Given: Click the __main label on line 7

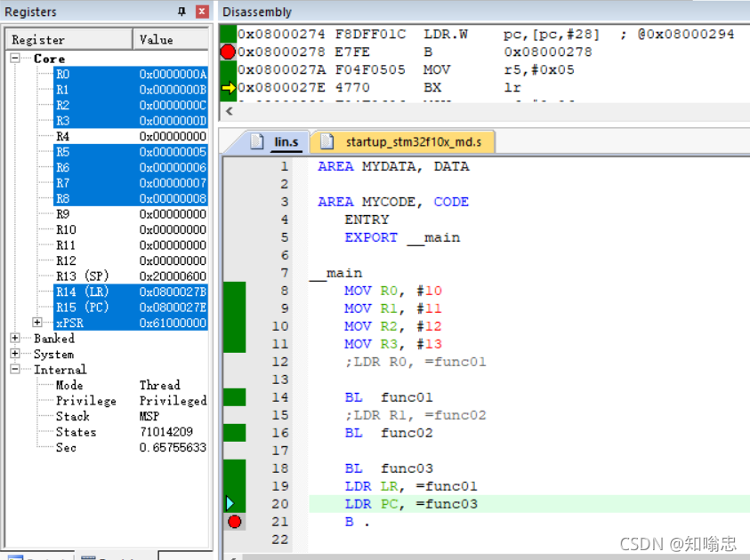Looking at the screenshot, I should click(335, 273).
